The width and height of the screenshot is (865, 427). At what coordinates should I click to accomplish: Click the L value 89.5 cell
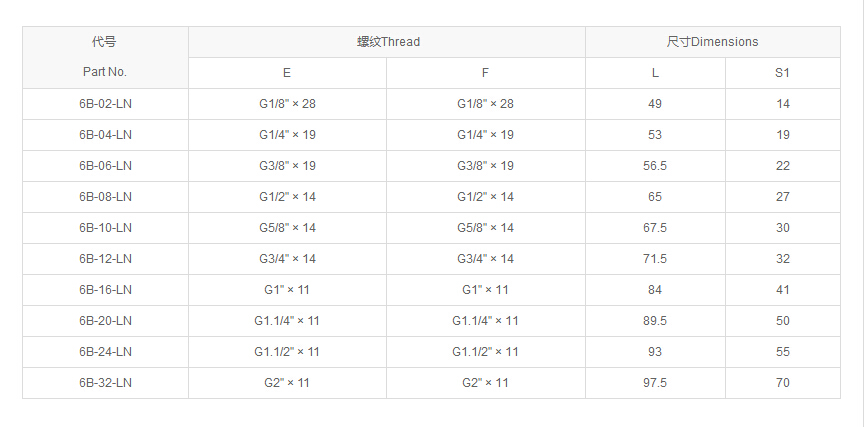point(655,321)
